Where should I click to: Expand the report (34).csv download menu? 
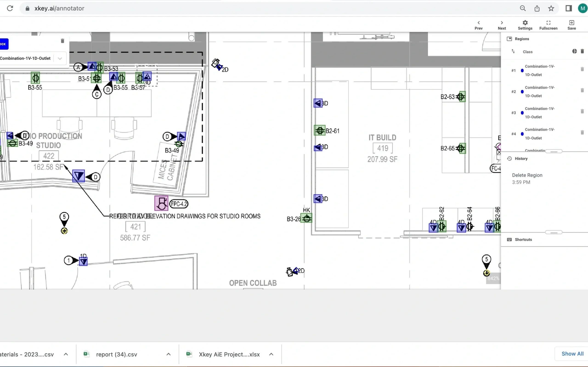(x=168, y=354)
